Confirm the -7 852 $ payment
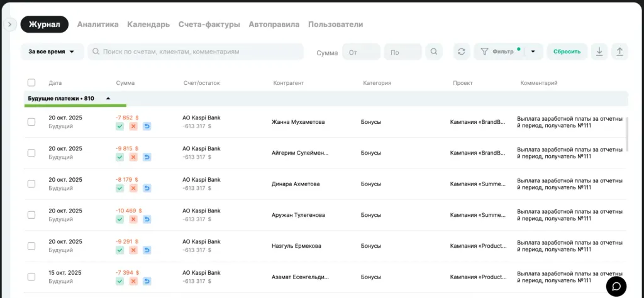This screenshot has height=298, width=644. point(119,126)
